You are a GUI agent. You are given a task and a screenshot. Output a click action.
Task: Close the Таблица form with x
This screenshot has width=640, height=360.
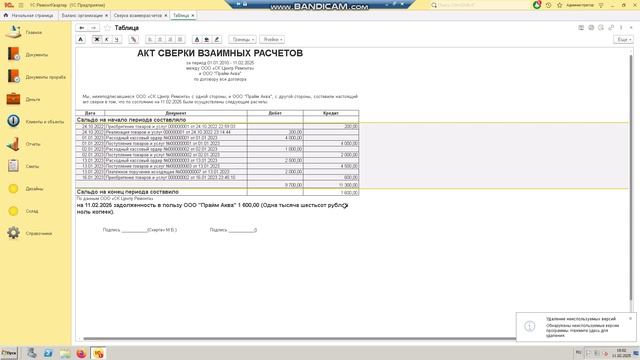point(631,28)
